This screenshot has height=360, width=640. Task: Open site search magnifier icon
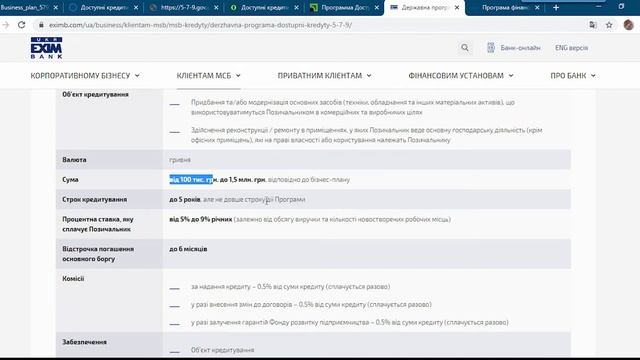click(464, 48)
